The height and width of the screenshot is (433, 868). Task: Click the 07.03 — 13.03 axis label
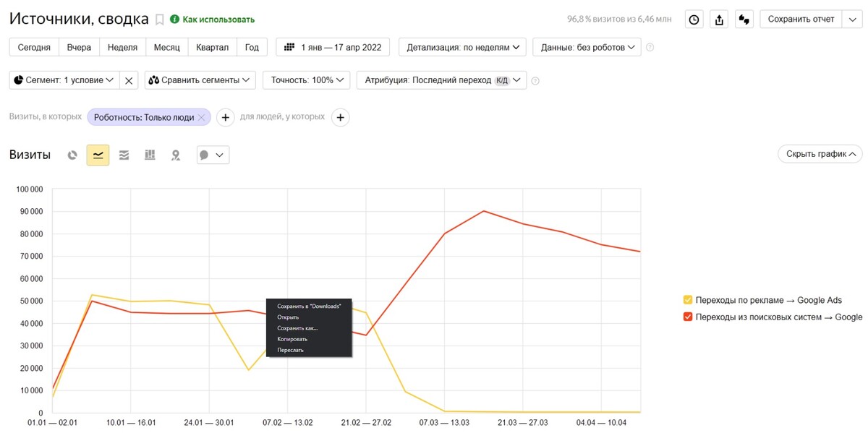(x=444, y=422)
